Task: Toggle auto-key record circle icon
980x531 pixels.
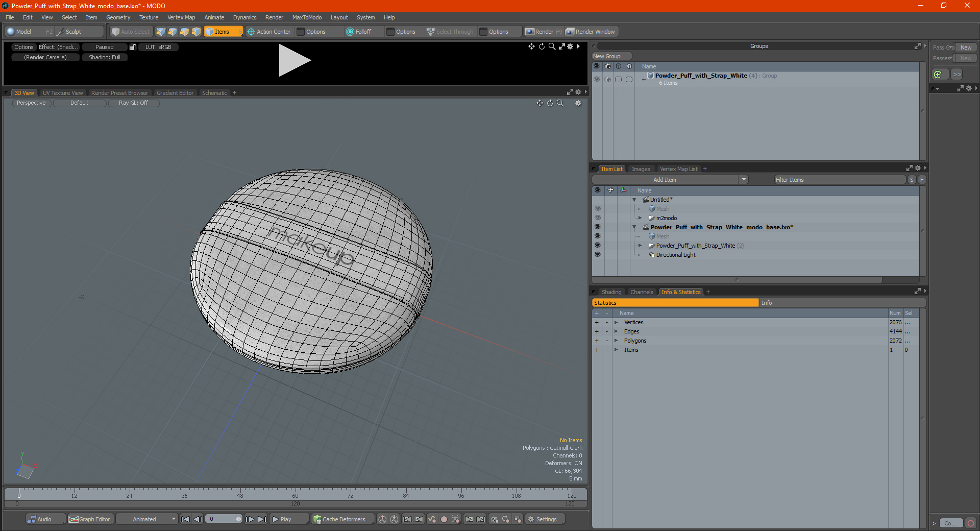Action: coord(444,519)
